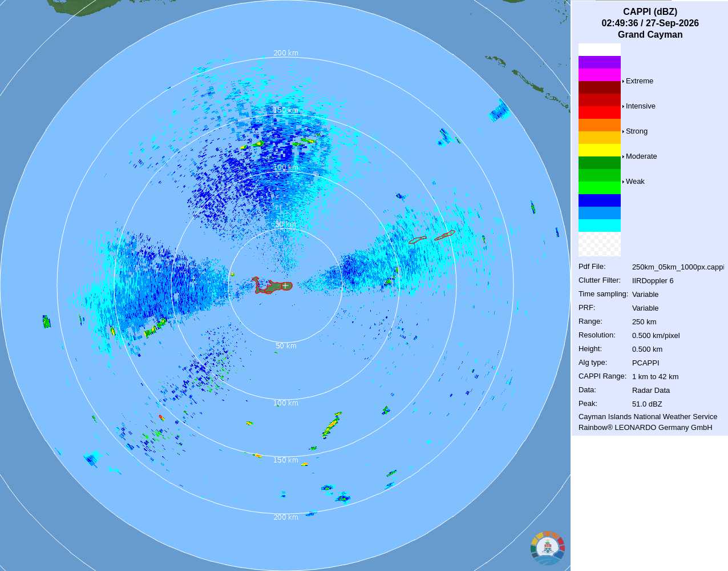Click the Moderate intensity legend label

641,156
